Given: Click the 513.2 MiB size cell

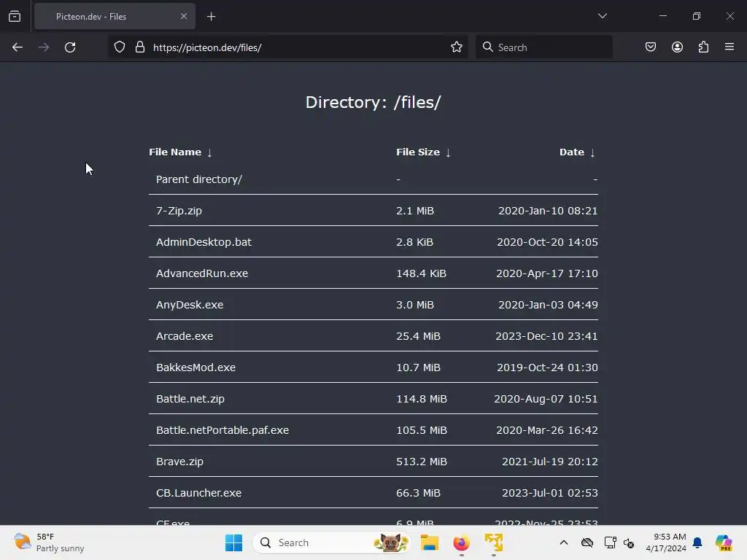Looking at the screenshot, I should coord(422,462).
